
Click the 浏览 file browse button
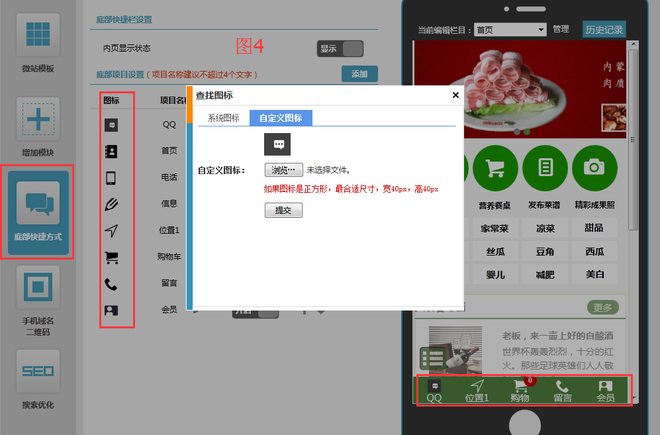284,170
